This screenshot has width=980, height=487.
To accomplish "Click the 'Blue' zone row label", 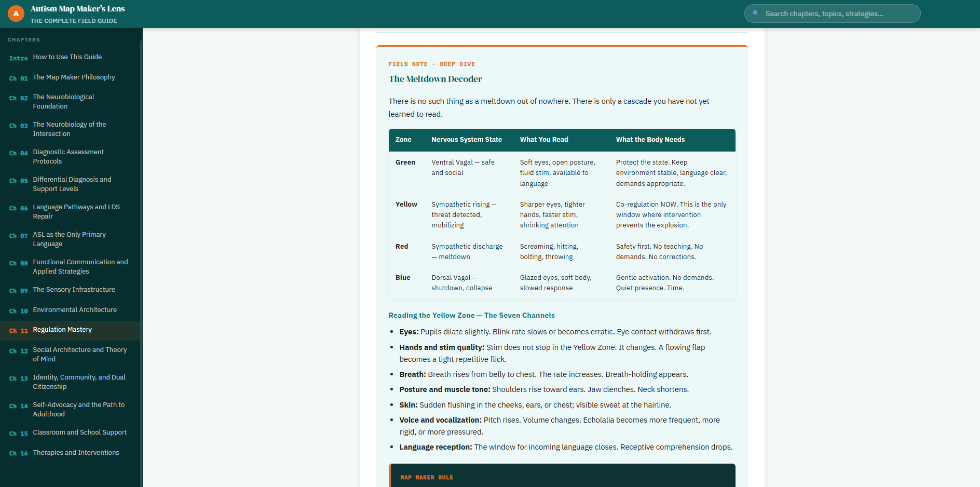I will coord(403,278).
